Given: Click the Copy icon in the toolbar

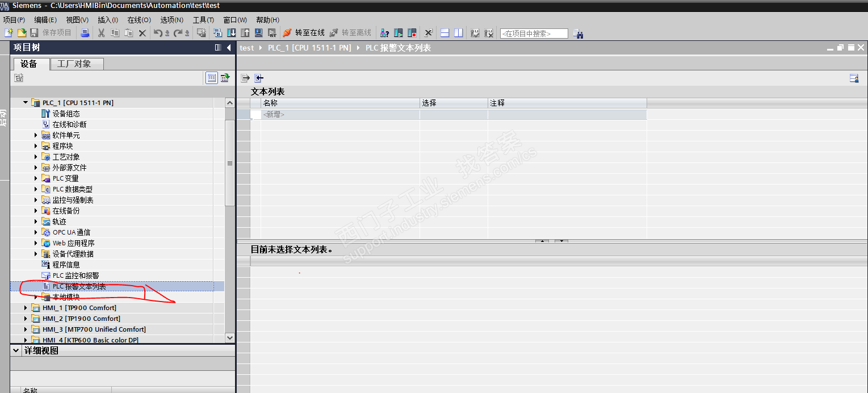Looking at the screenshot, I should (115, 33).
